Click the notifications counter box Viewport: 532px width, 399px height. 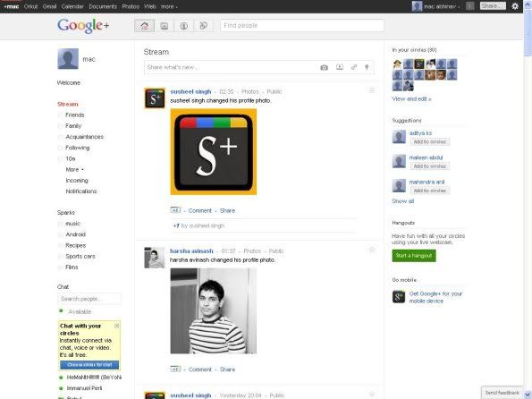tap(470, 6)
